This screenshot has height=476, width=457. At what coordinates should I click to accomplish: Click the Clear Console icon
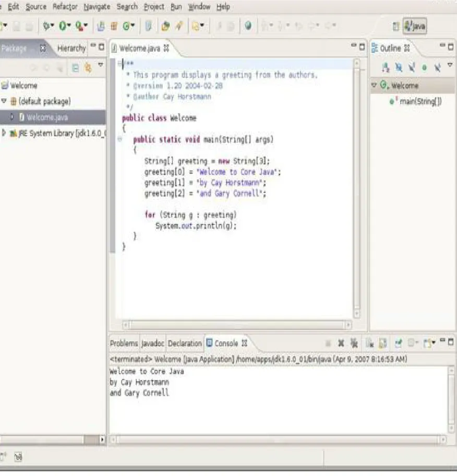tap(369, 343)
